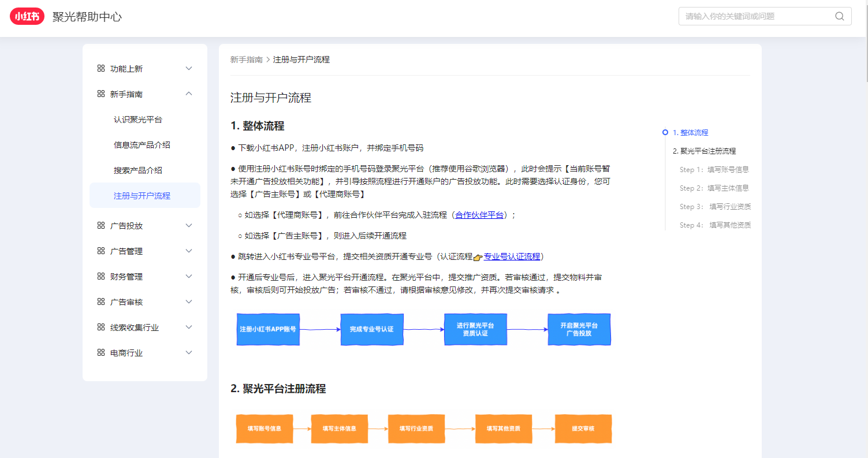Click blue 开启聚光平台广告投放 flowchart box

579,329
